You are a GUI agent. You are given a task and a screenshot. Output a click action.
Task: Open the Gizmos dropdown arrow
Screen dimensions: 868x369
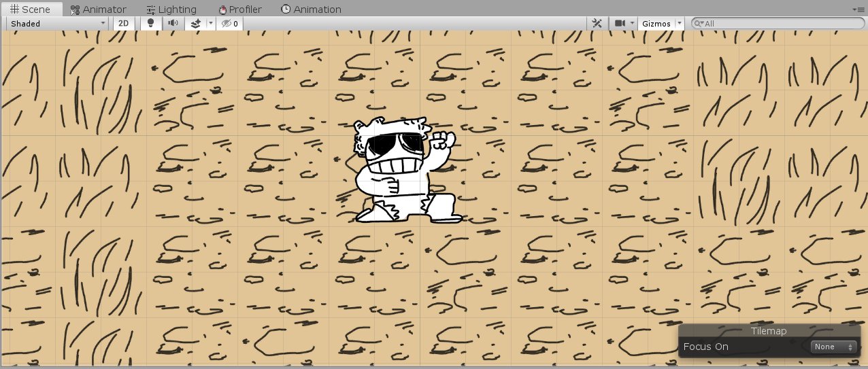coord(679,23)
